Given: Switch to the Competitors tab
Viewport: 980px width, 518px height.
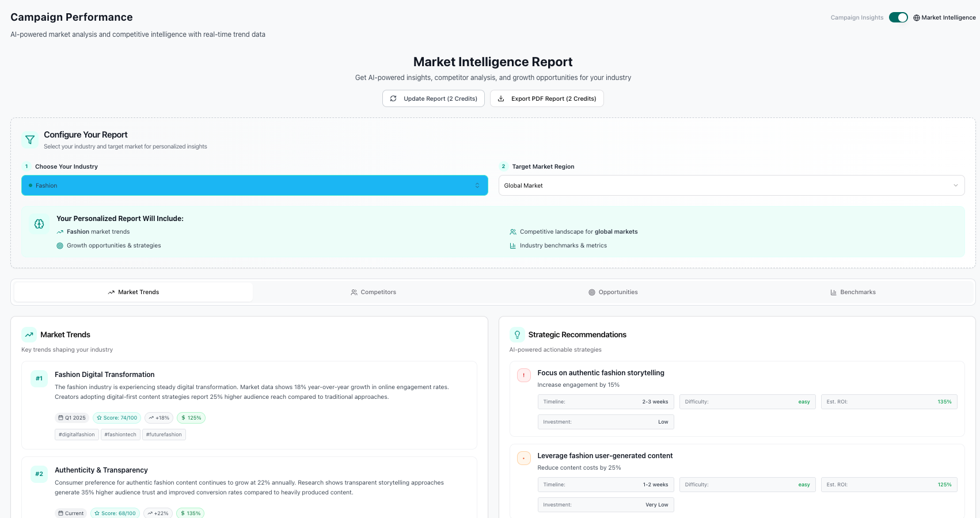Looking at the screenshot, I should [373, 292].
